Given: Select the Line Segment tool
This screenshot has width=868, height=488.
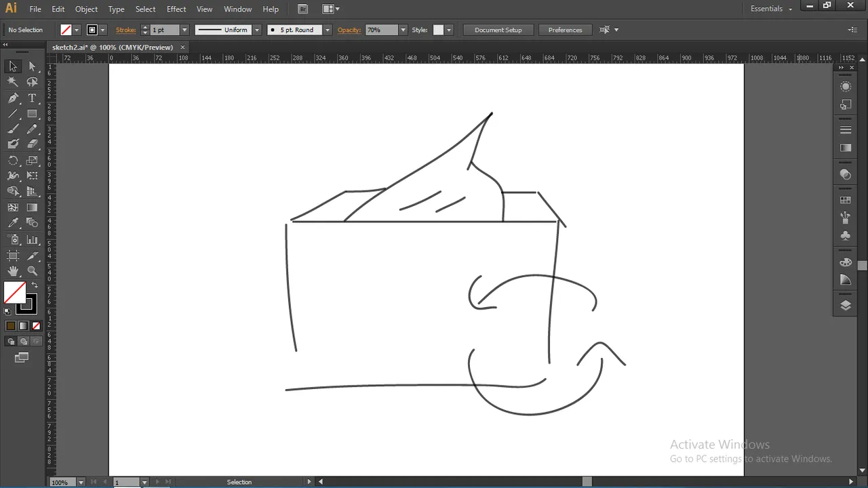Looking at the screenshot, I should pos(13,114).
